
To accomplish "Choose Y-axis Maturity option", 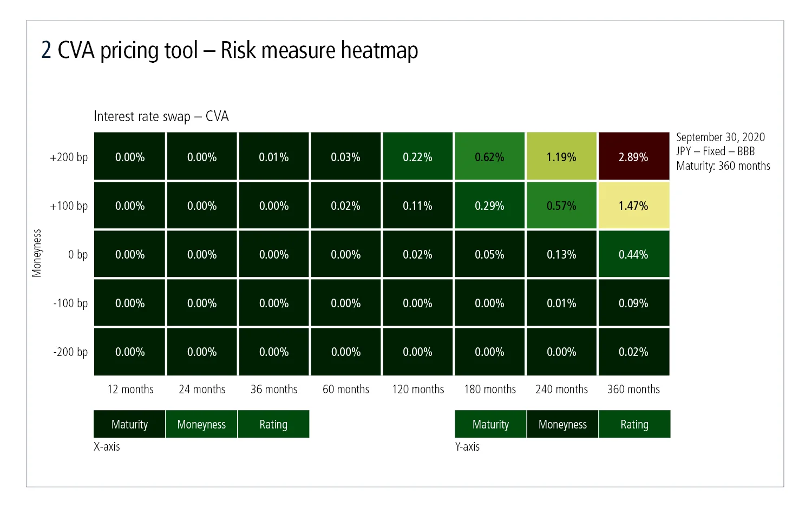I will point(490,424).
